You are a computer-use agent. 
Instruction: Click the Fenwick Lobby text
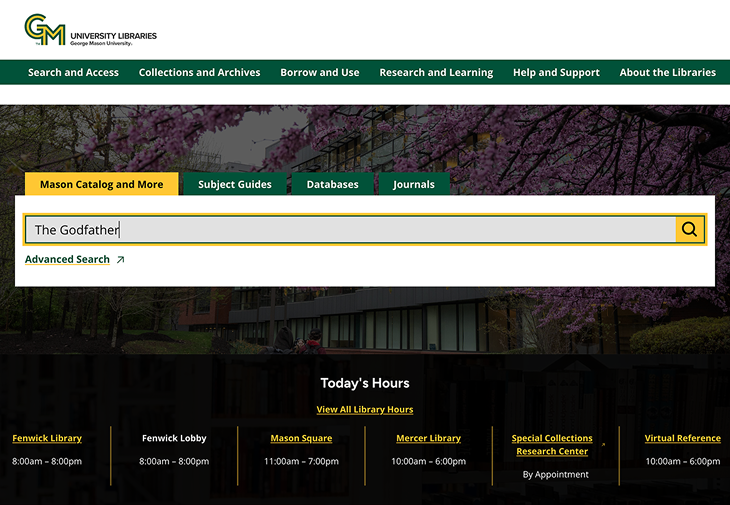point(174,438)
